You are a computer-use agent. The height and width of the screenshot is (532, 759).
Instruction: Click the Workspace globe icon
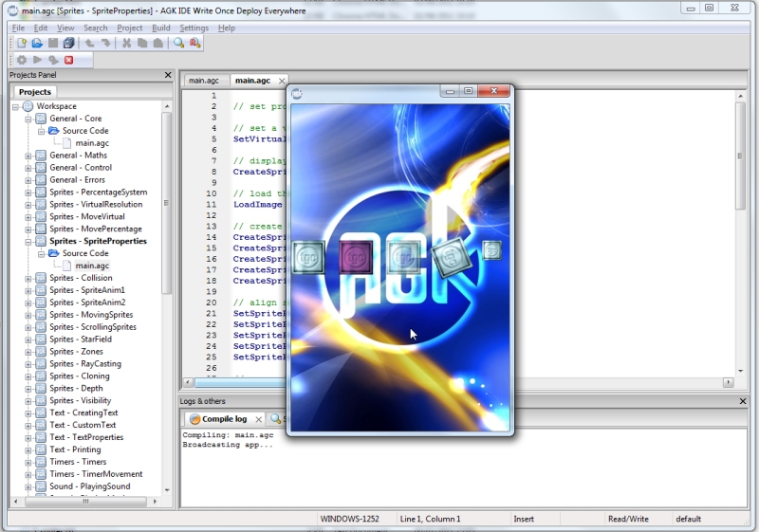28,106
